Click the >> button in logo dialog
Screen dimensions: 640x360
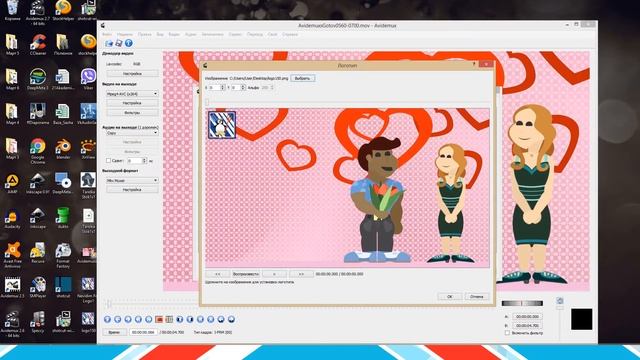tap(301, 274)
